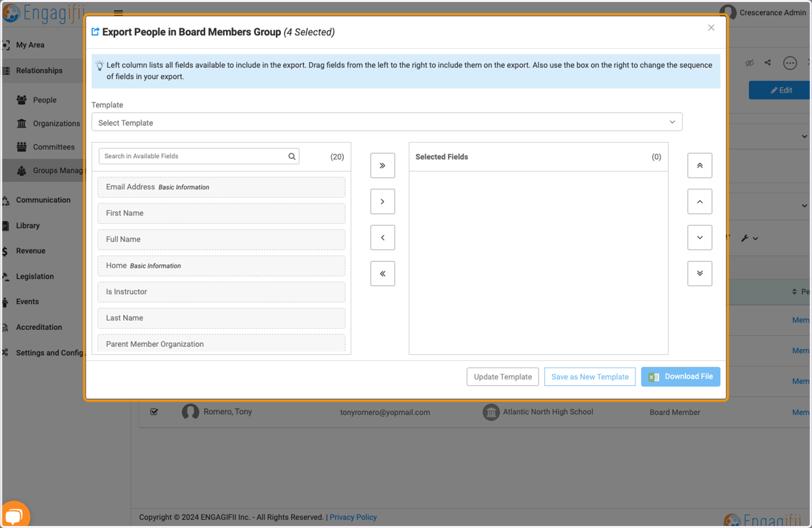
Task: Select the Home Basic Information field
Action: (x=221, y=266)
